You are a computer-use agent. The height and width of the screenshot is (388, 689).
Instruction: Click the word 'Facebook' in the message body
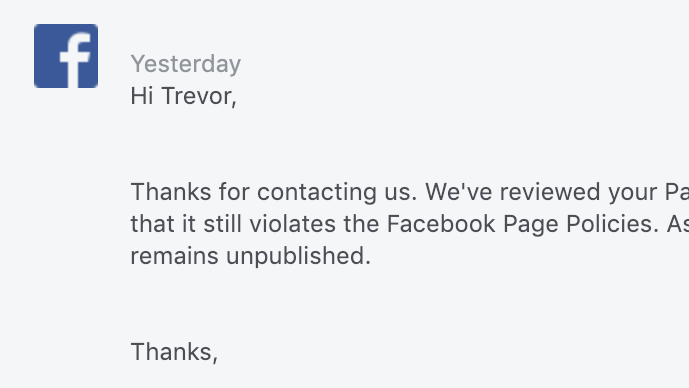[441, 224]
